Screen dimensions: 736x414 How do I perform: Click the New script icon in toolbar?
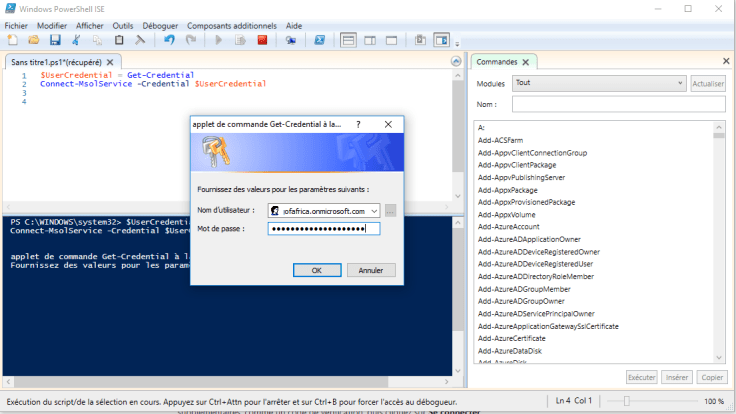pos(13,40)
